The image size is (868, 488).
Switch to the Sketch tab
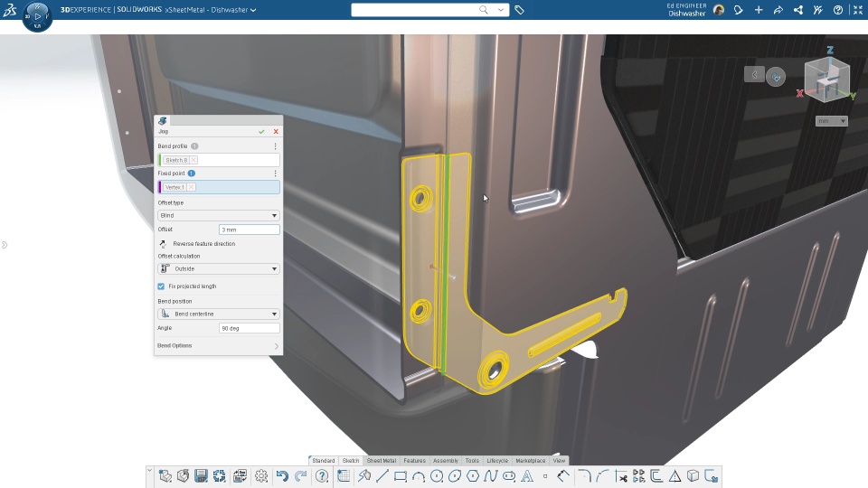coord(351,460)
